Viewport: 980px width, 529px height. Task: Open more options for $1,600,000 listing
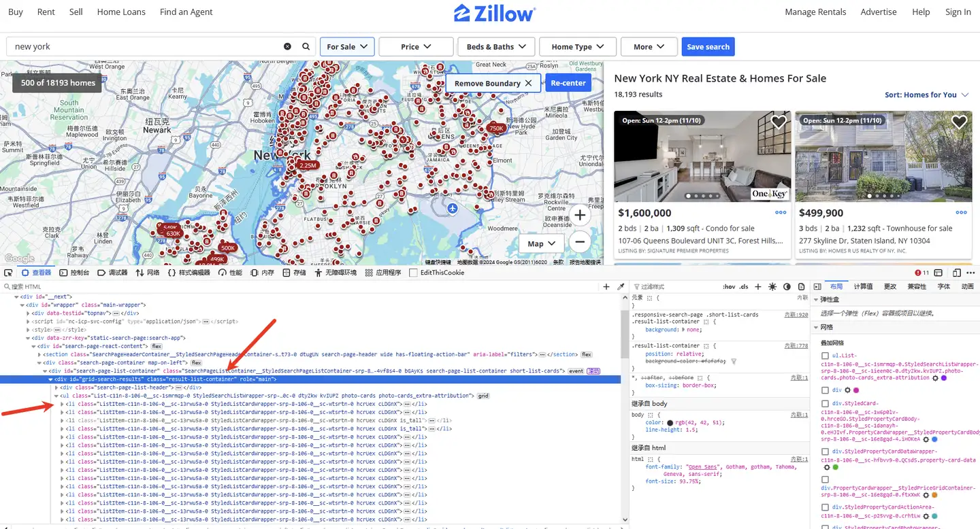coord(781,213)
